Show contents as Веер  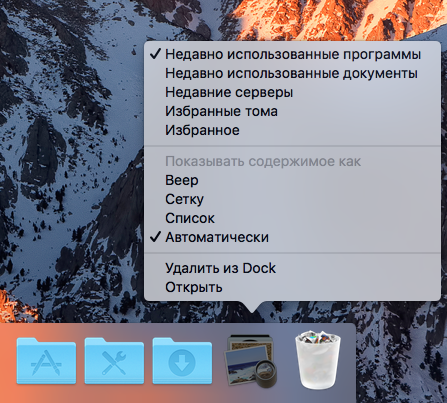click(x=292, y=180)
